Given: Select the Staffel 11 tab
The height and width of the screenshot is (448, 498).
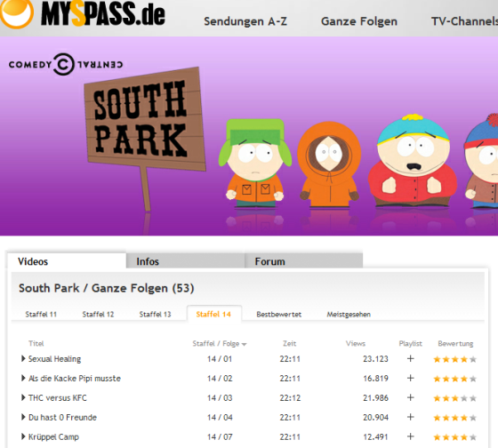Looking at the screenshot, I should pyautogui.click(x=41, y=315).
